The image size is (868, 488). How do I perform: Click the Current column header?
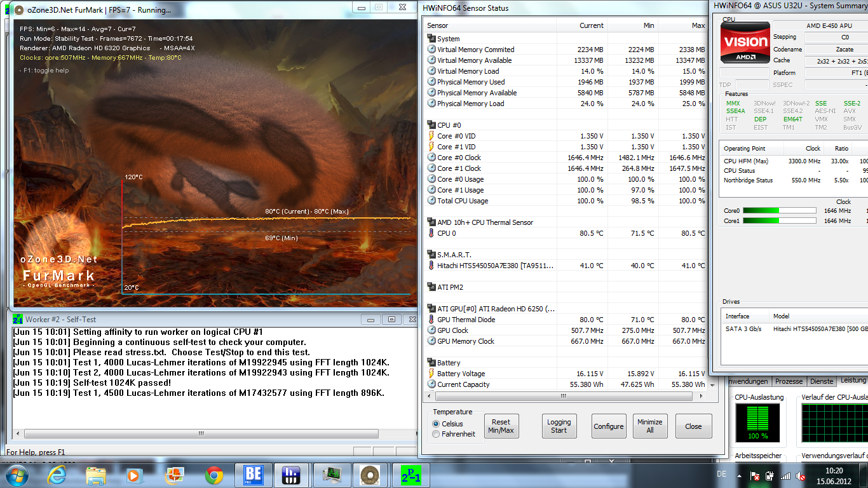[581, 25]
